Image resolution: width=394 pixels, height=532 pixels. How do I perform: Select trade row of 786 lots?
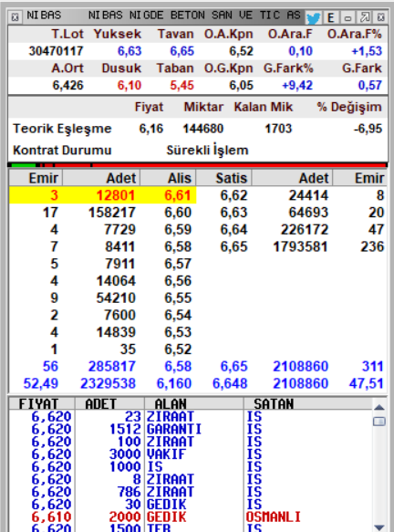tap(190, 492)
